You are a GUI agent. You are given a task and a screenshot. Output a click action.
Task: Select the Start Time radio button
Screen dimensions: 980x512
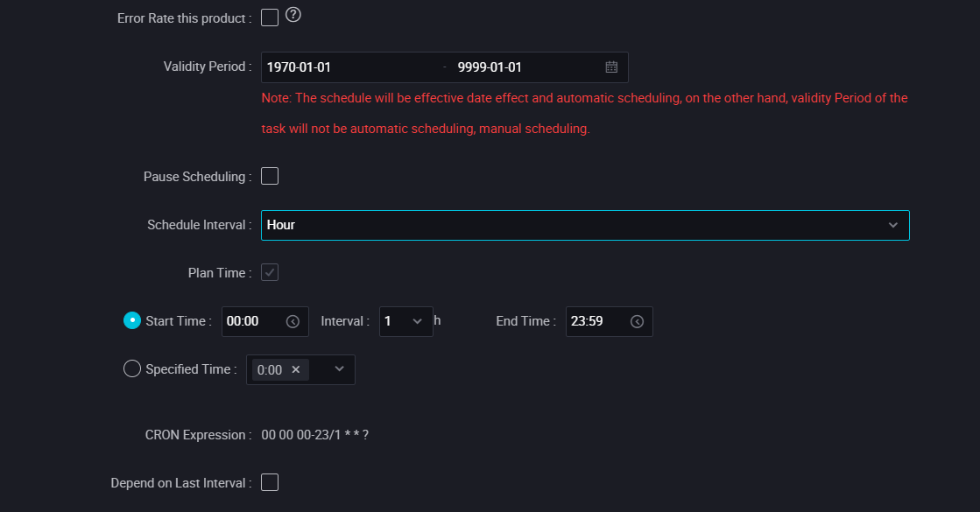pyautogui.click(x=132, y=320)
